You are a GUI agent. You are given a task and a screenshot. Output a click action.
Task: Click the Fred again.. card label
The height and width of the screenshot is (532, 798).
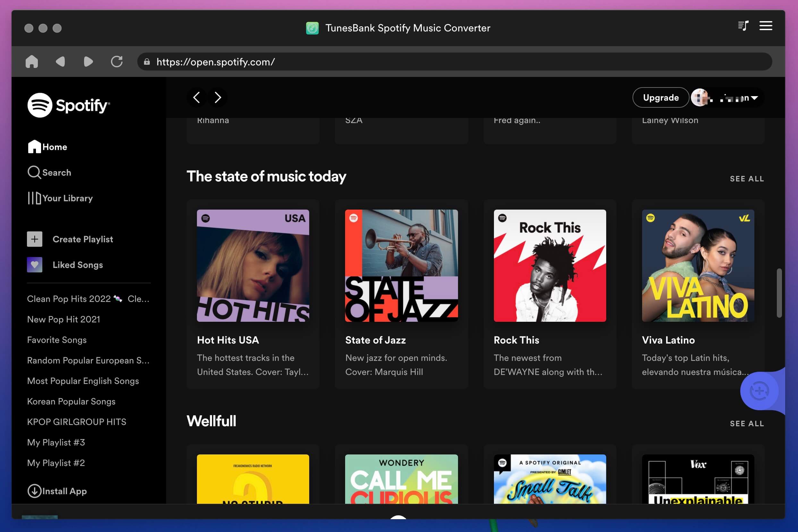click(517, 121)
